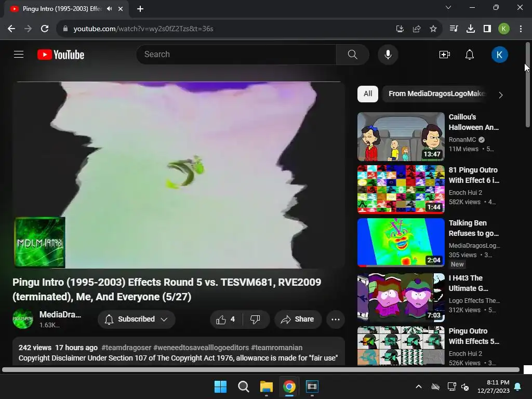Image resolution: width=532 pixels, height=399 pixels.
Task: Go back with browser back arrow
Action: tap(11, 29)
